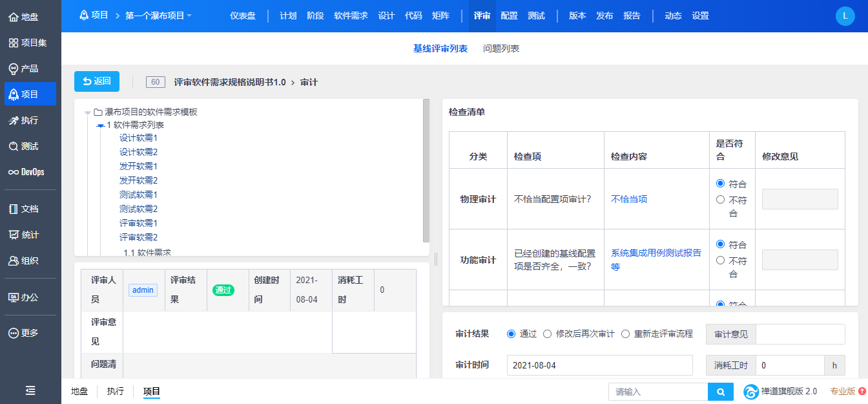Collapse 瀑布项目的软件需求模板 tree root
868x404 pixels.
point(88,112)
